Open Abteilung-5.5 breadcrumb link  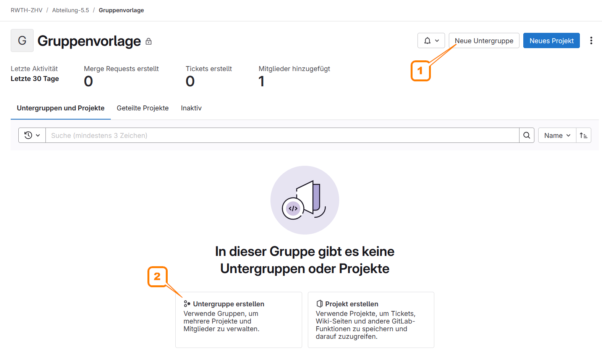click(x=71, y=10)
